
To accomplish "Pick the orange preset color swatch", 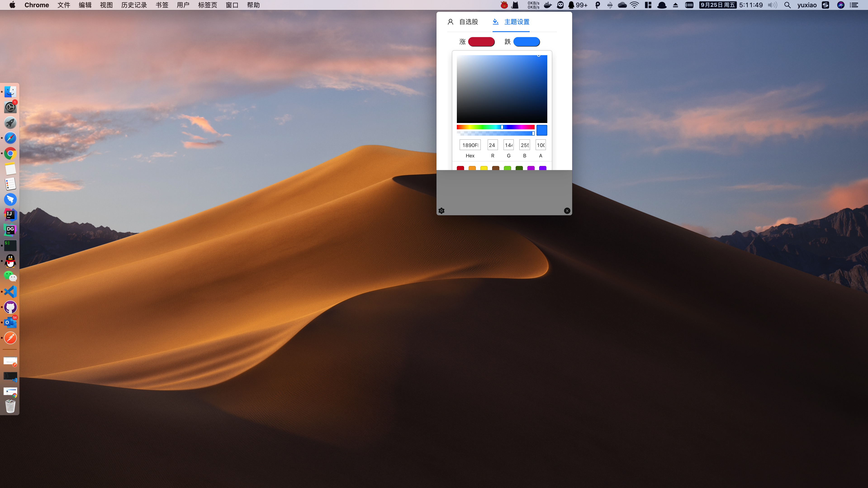I will click(x=472, y=168).
